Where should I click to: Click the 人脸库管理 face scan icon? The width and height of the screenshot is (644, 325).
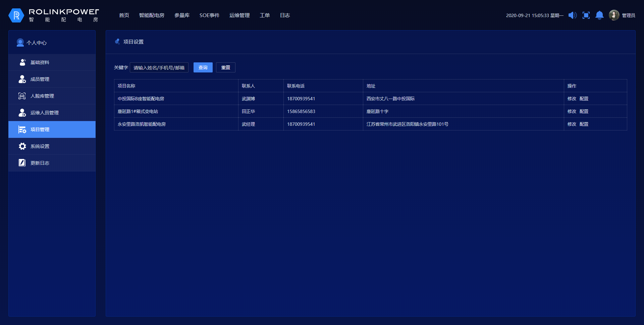pyautogui.click(x=22, y=96)
